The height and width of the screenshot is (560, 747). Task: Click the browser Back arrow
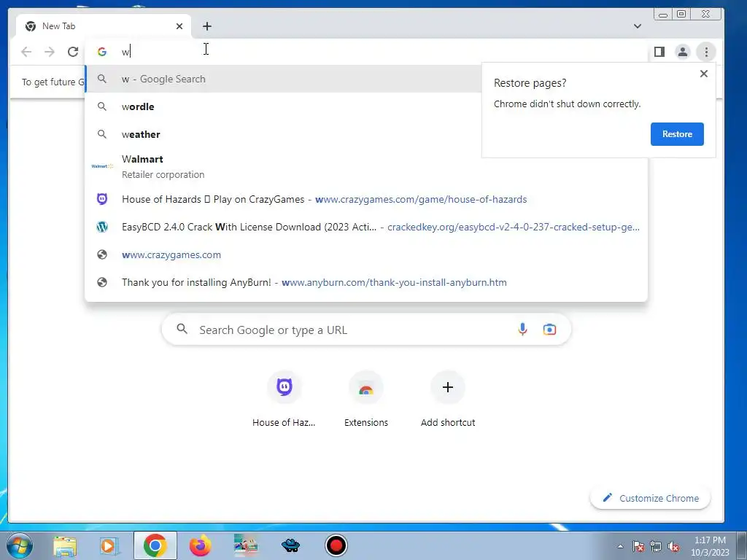click(26, 52)
